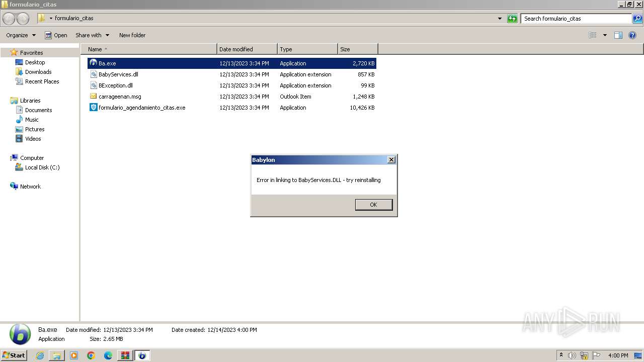Screen dimensions: 644x362
Task: Open Favorites in navigation pane
Action: pos(31,53)
